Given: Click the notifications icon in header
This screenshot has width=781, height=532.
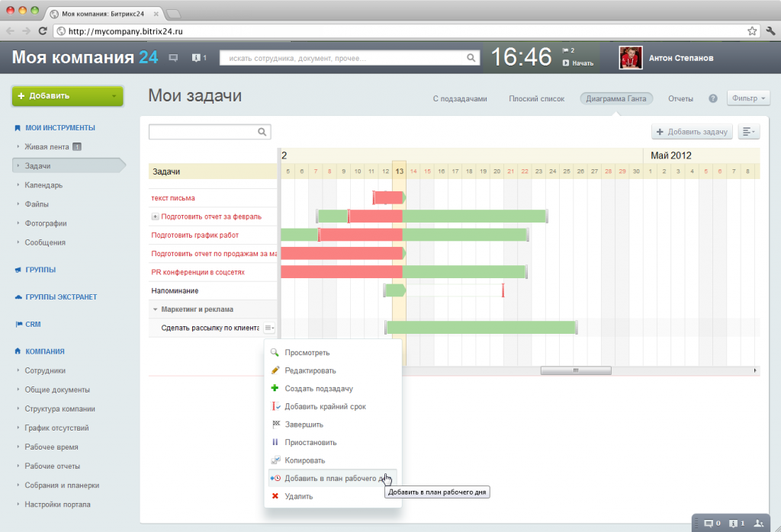Looking at the screenshot, I should [198, 58].
